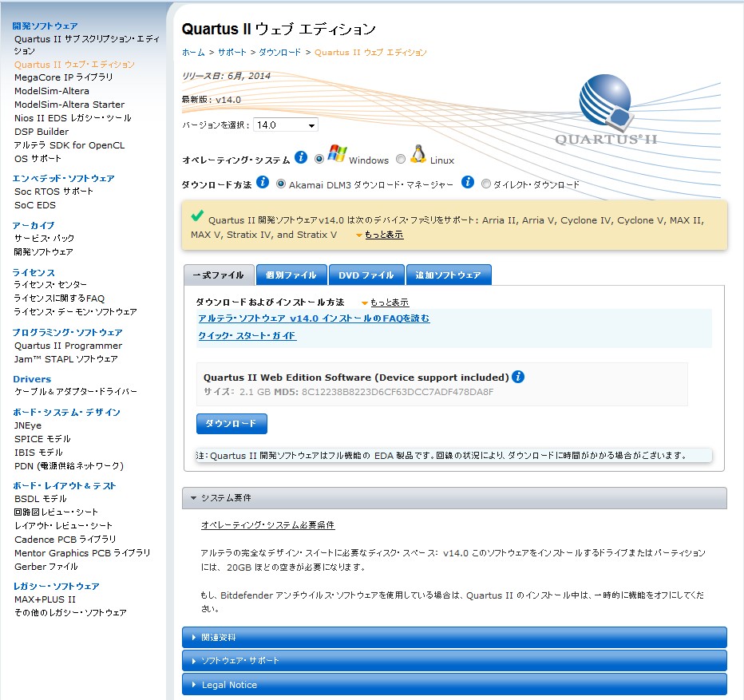Expand the 関連資料 section

click(x=454, y=638)
